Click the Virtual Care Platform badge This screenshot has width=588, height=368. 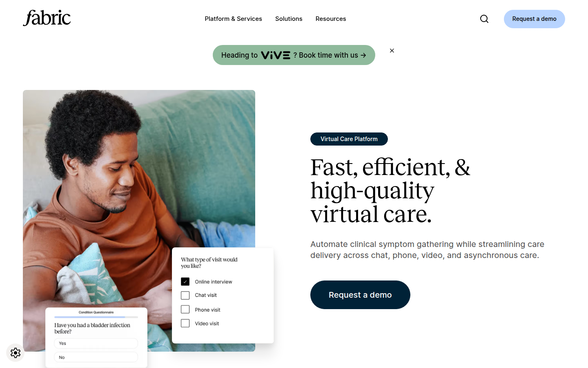point(349,139)
